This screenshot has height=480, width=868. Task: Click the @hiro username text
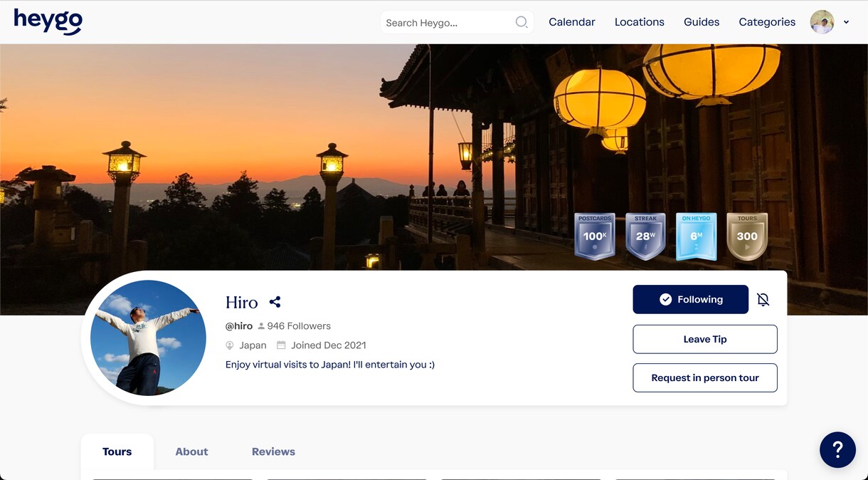[239, 326]
